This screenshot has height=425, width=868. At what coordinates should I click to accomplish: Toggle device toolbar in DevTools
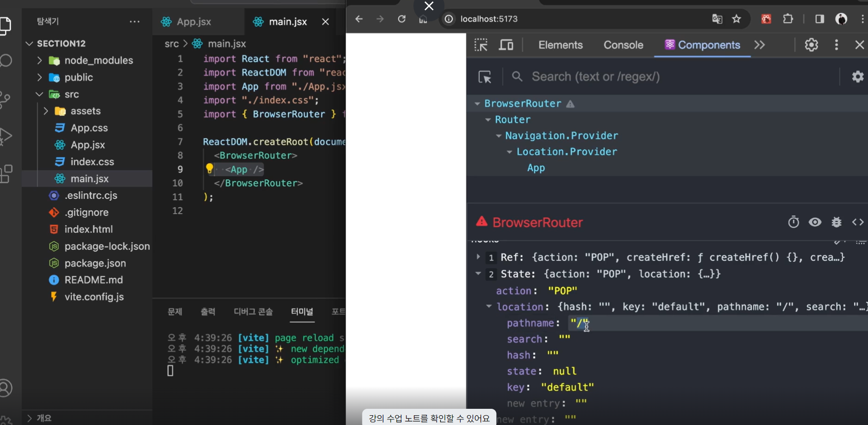click(506, 45)
